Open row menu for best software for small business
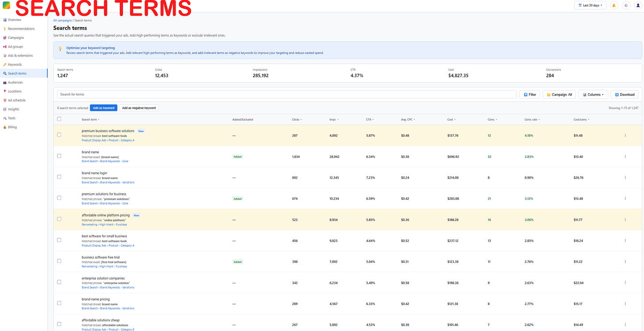This screenshot has width=644, height=331. pyautogui.click(x=625, y=241)
